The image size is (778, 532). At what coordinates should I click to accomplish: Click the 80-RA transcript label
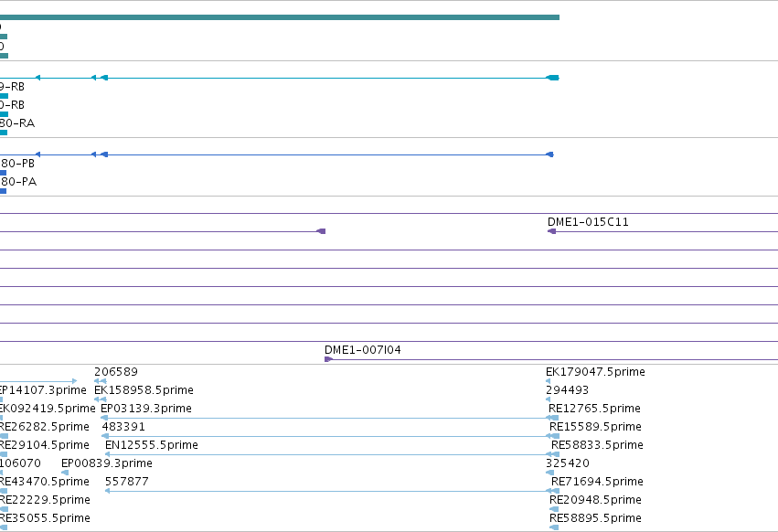(x=17, y=123)
